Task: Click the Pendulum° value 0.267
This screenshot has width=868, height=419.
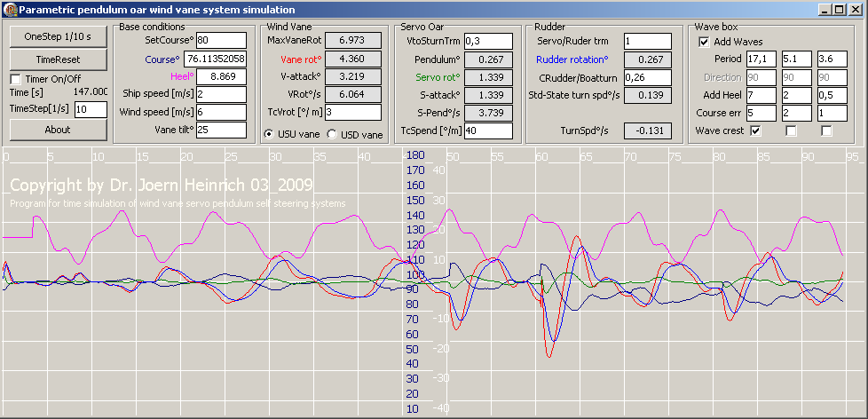Action: pos(489,59)
